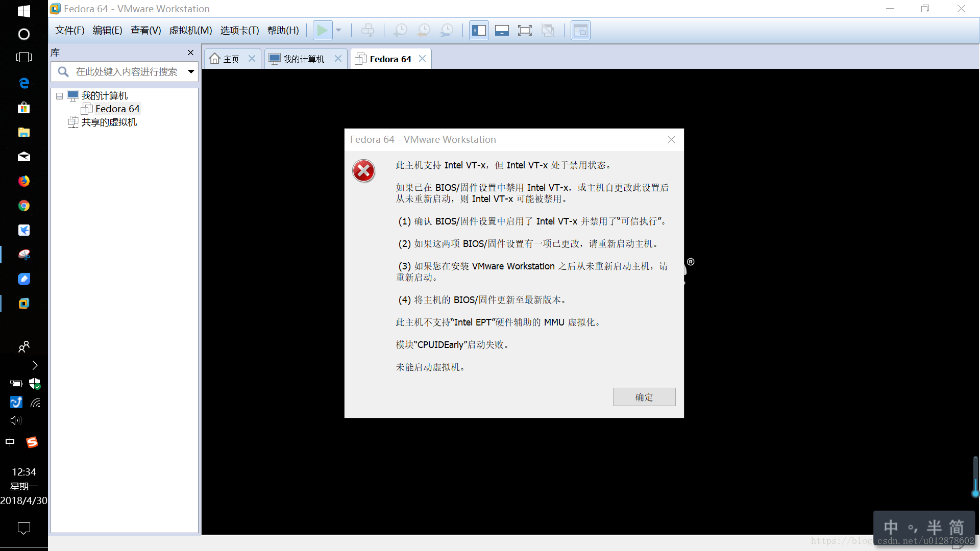Click the Windows Defender shield tray icon
Image resolution: width=980 pixels, height=551 pixels.
coord(35,384)
